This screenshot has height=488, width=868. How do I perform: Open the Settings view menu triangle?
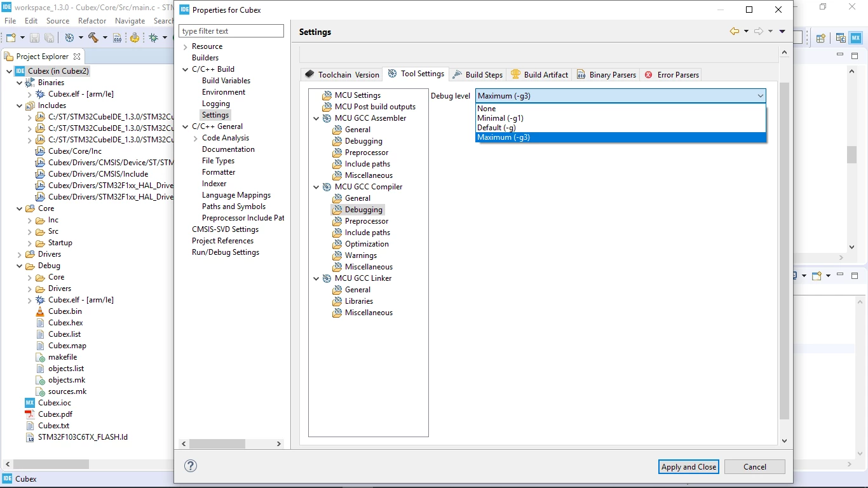tap(782, 31)
